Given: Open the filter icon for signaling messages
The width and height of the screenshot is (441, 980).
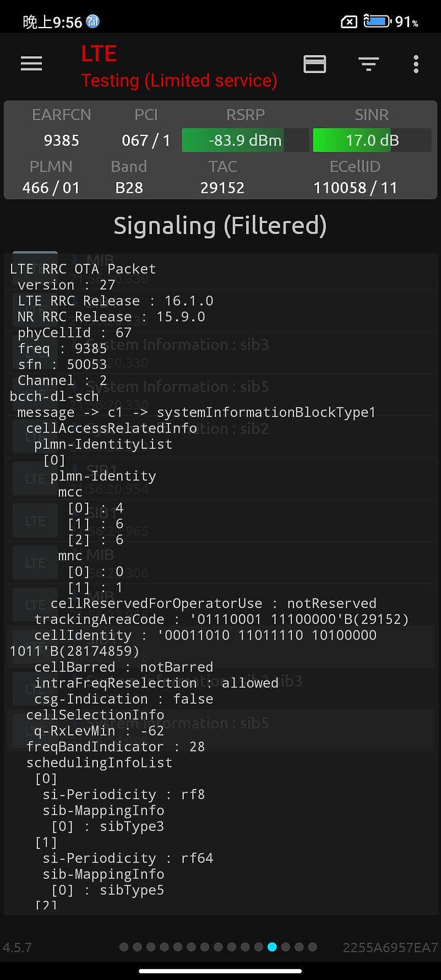Looking at the screenshot, I should click(369, 64).
